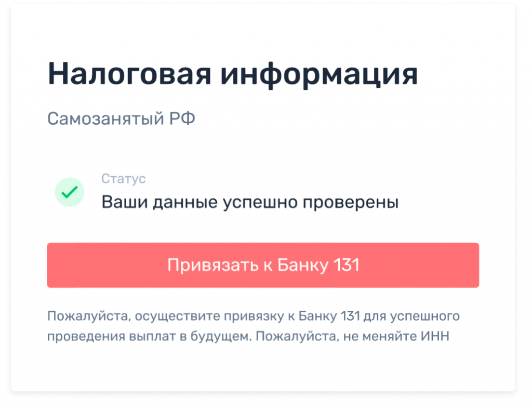Click the second line of the helper note
This screenshot has height=408, width=532.
click(248, 336)
